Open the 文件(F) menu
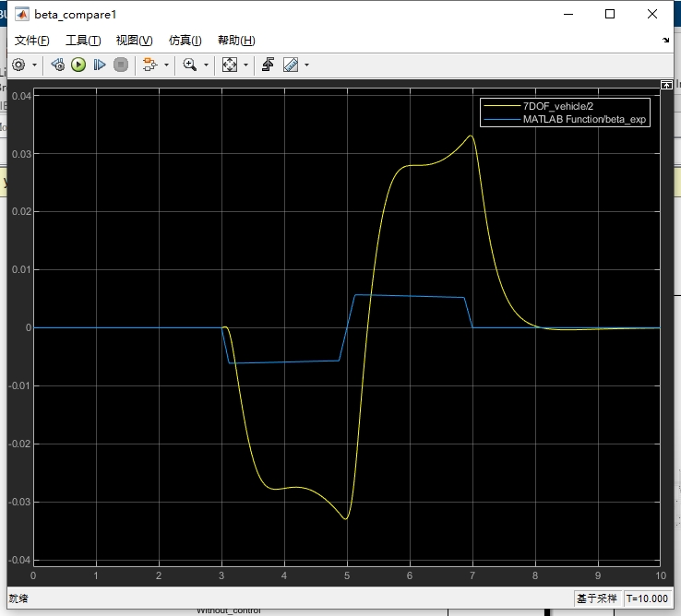681x616 pixels. click(x=31, y=41)
